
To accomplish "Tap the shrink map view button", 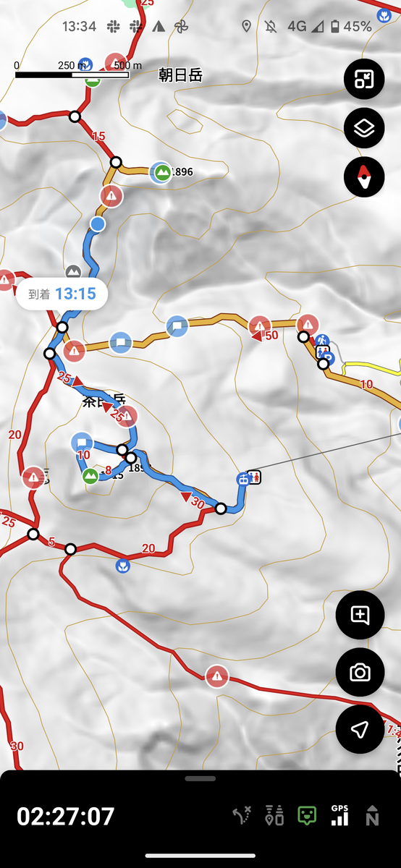I will [x=364, y=79].
